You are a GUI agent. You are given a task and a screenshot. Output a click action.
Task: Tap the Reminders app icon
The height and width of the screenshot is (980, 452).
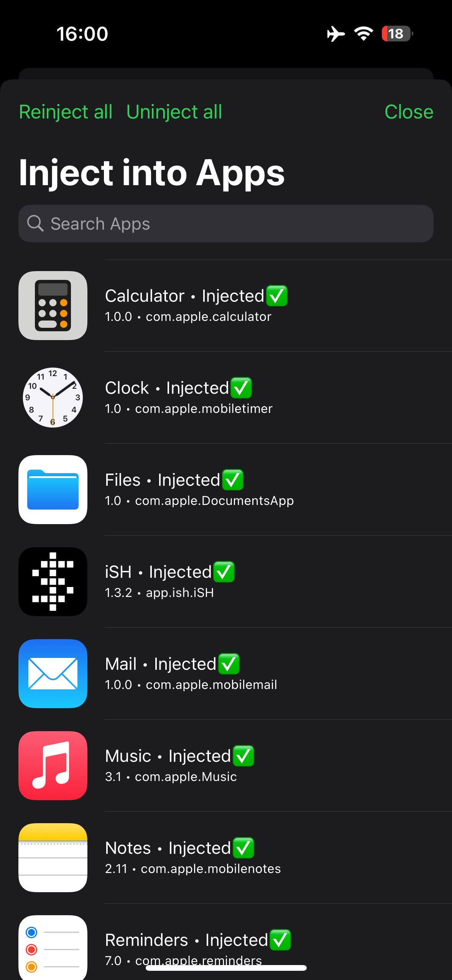[53, 947]
